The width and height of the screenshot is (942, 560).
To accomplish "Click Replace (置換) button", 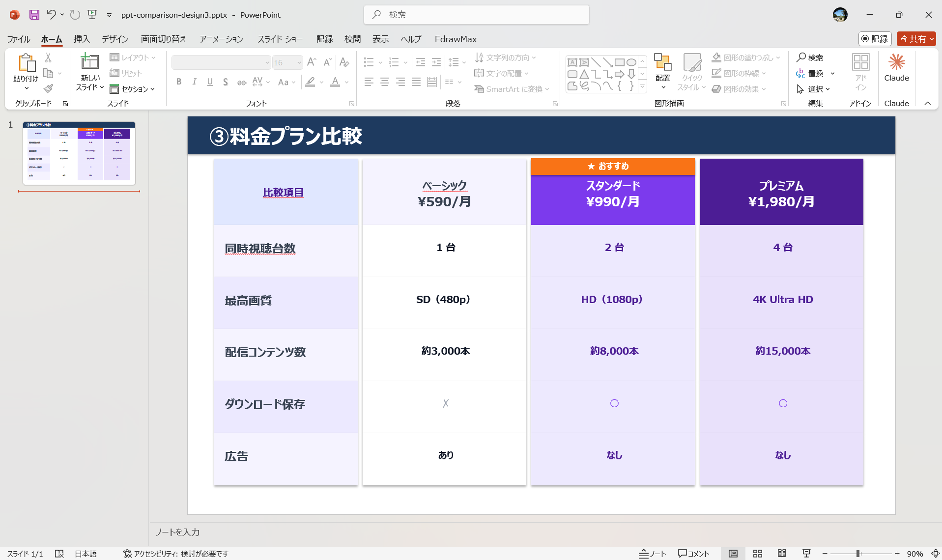I will (x=810, y=73).
